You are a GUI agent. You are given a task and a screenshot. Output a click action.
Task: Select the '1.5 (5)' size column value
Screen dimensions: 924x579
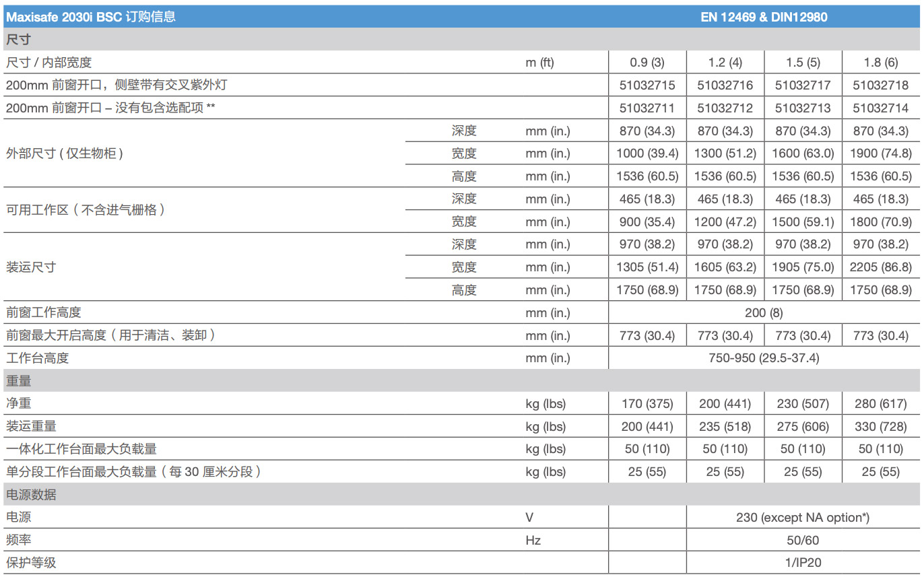point(803,63)
